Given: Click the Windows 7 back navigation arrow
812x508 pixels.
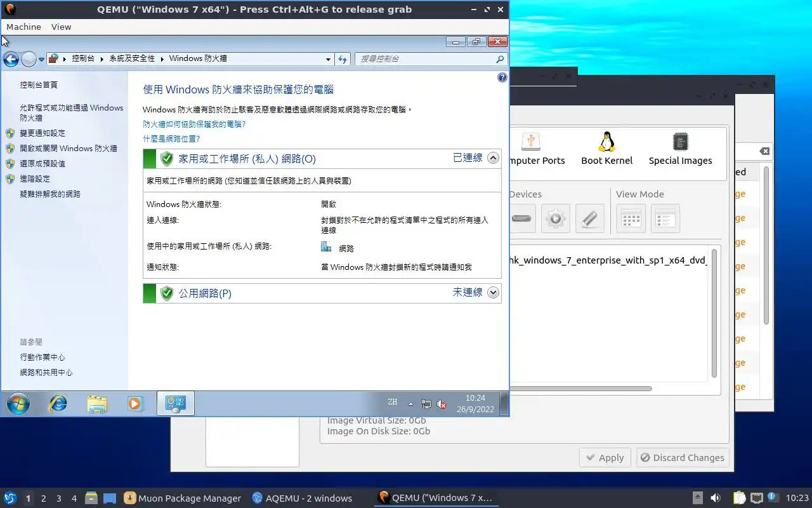Looking at the screenshot, I should click(11, 59).
